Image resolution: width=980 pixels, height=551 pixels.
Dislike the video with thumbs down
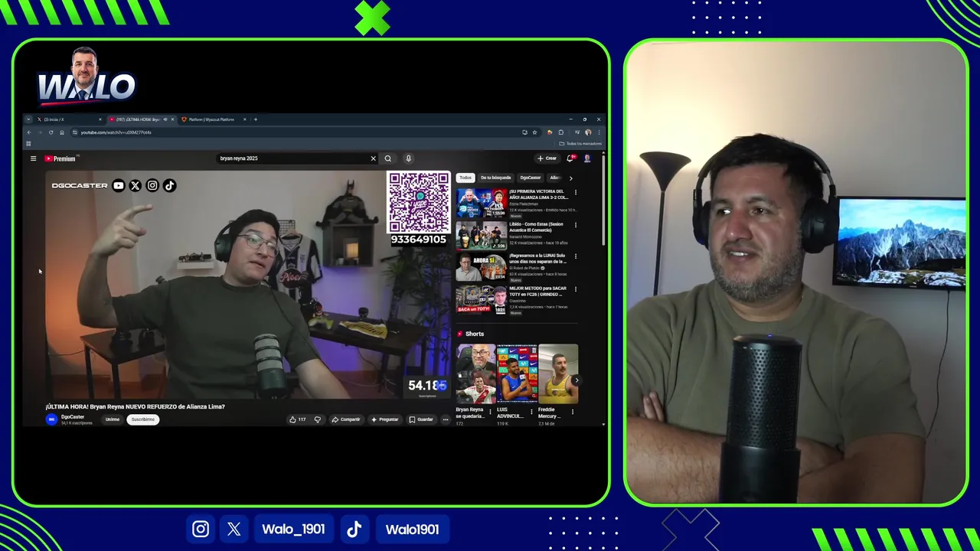317,419
